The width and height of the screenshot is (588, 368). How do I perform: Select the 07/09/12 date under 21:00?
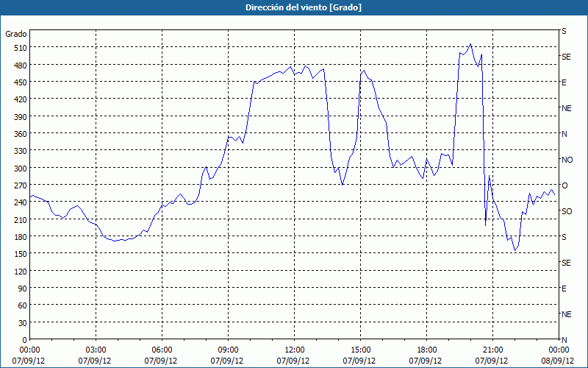pyautogui.click(x=492, y=361)
